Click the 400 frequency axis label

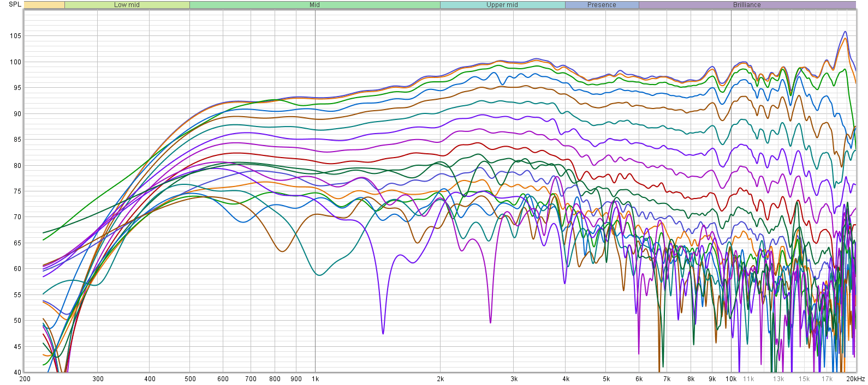click(150, 379)
